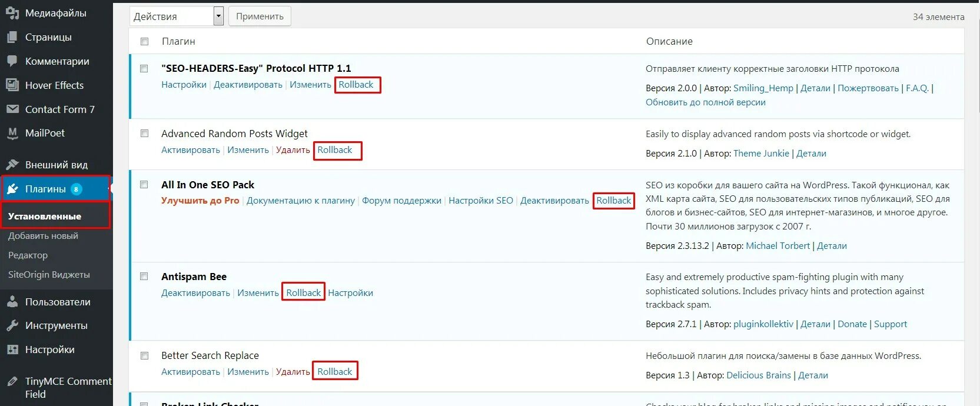Click Удалить for Better Search Replace
The image size is (980, 406).
click(x=293, y=372)
